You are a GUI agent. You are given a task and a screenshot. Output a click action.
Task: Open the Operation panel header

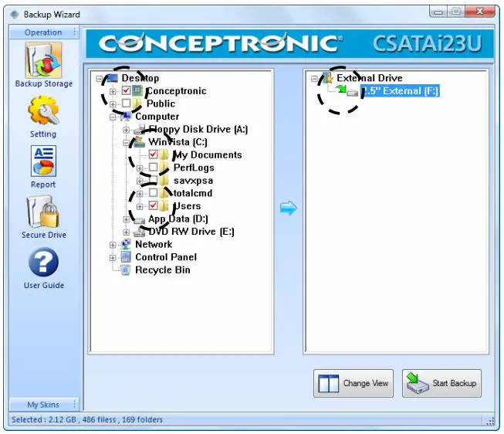[x=44, y=32]
